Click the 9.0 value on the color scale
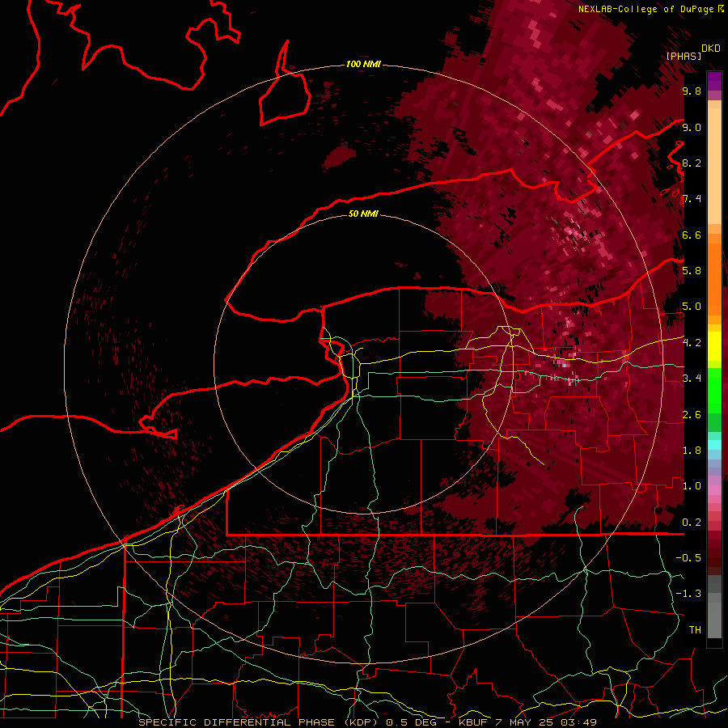Viewport: 728px width, 728px height. click(x=692, y=127)
